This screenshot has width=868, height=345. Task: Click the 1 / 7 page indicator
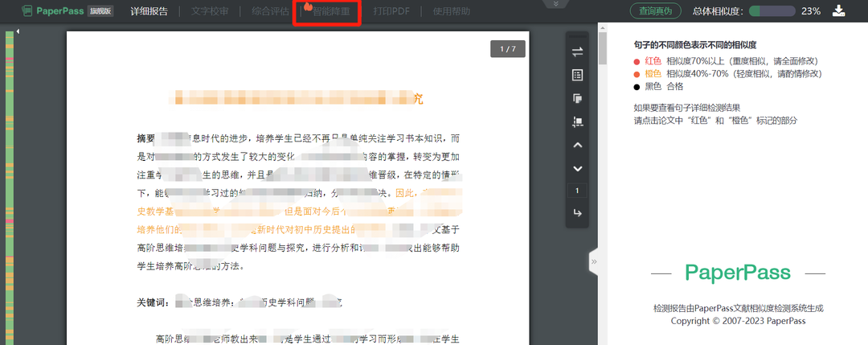pos(508,49)
